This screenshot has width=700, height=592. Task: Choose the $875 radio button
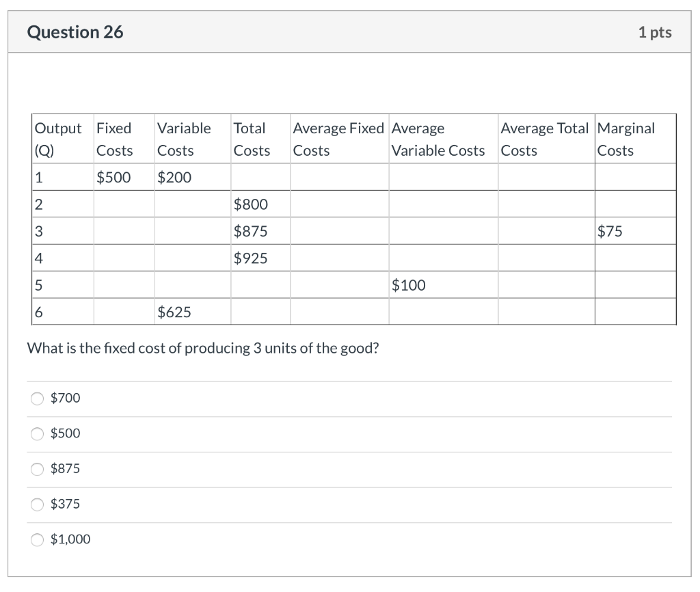pyautogui.click(x=37, y=469)
